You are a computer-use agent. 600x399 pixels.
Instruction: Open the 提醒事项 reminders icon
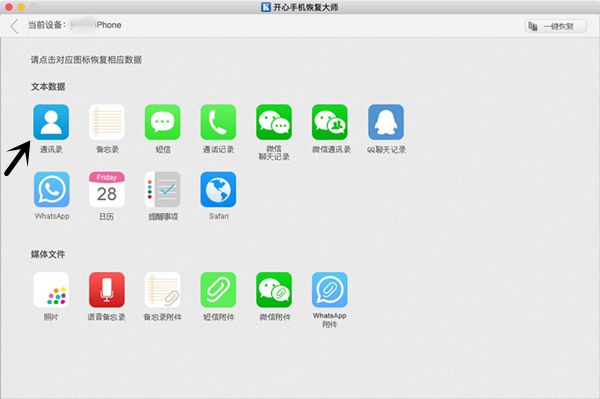click(163, 189)
